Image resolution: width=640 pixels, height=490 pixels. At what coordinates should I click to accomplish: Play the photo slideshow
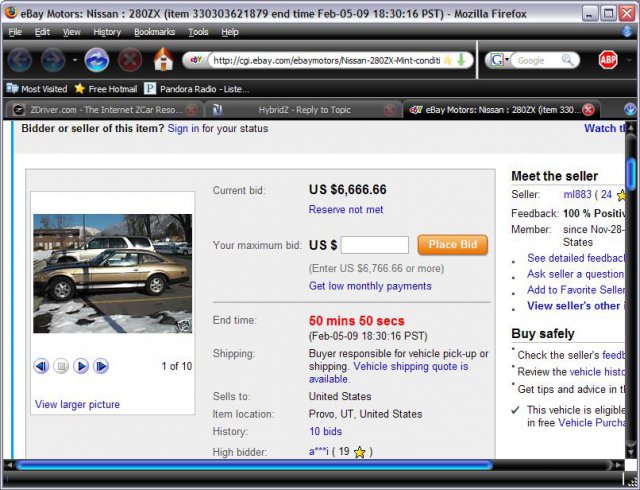coord(81,366)
